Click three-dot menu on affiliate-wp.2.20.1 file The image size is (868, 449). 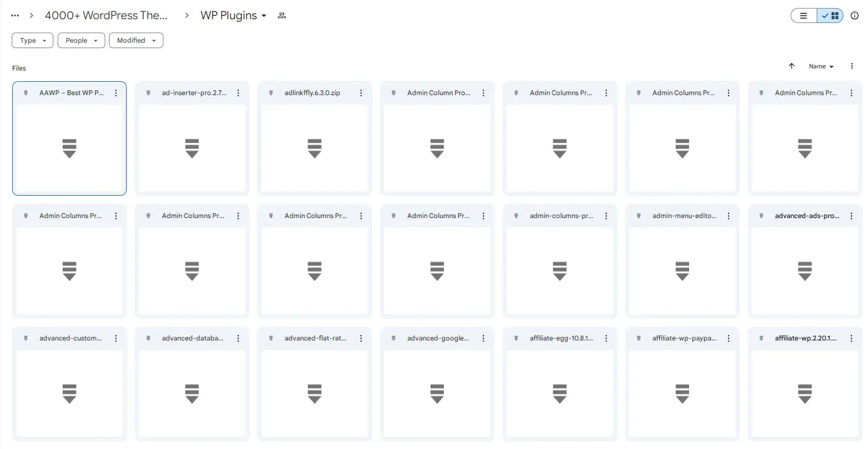pos(851,338)
